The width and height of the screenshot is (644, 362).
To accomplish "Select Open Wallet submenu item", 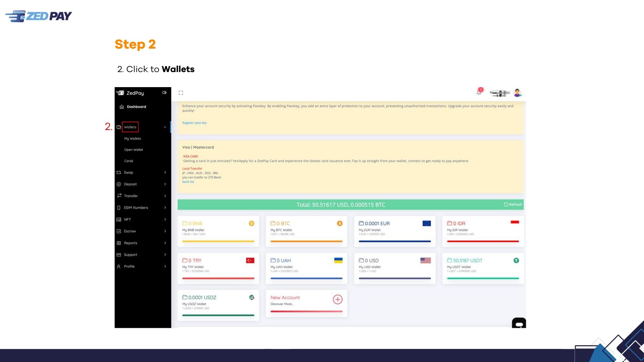I will point(133,150).
